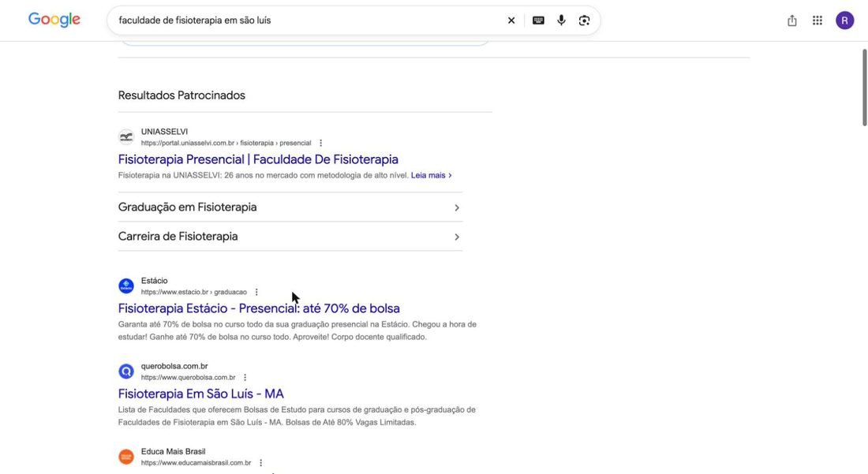This screenshot has height=474, width=868.
Task: Click the share icon in header
Action: pyautogui.click(x=792, y=21)
